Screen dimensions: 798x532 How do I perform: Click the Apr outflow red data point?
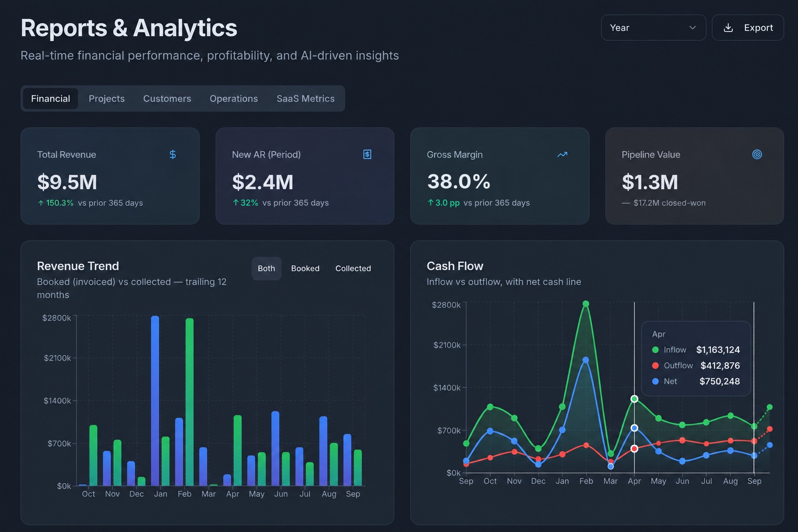[634, 448]
